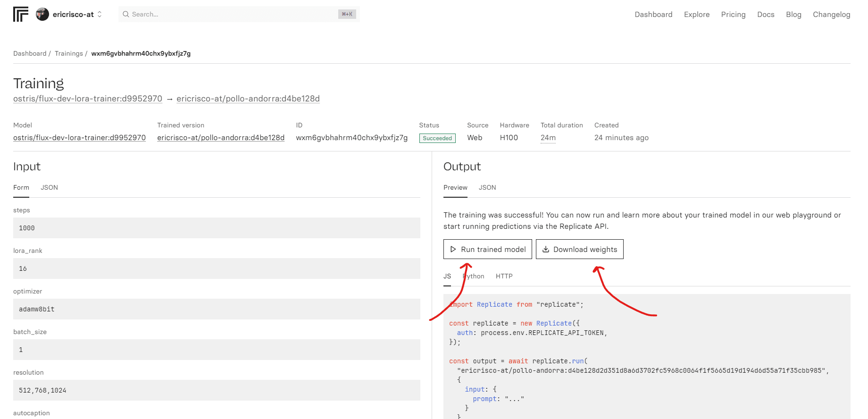The width and height of the screenshot is (868, 419).
Task: Open ostris/flux-dev-lora-trainer link under Training heading
Action: [88, 99]
